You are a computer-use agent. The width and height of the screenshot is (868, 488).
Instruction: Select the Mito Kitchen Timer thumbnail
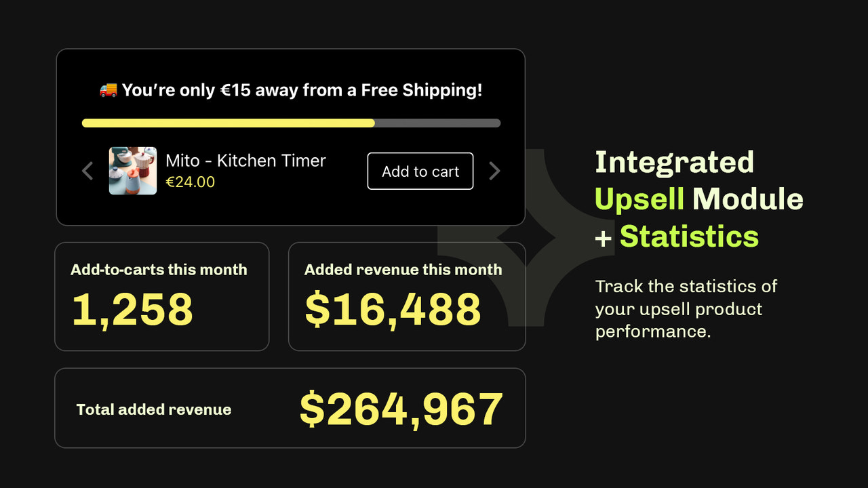[x=132, y=171]
